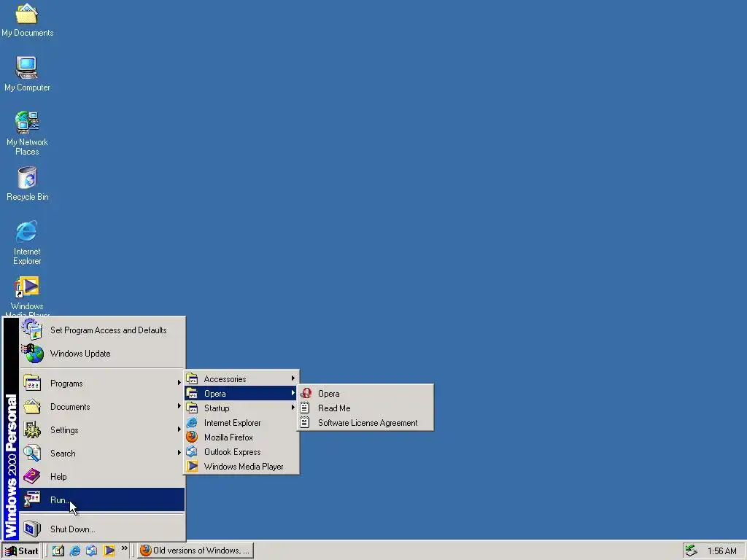Expand the Documents submenu arrow
The image size is (747, 560).
click(x=179, y=405)
